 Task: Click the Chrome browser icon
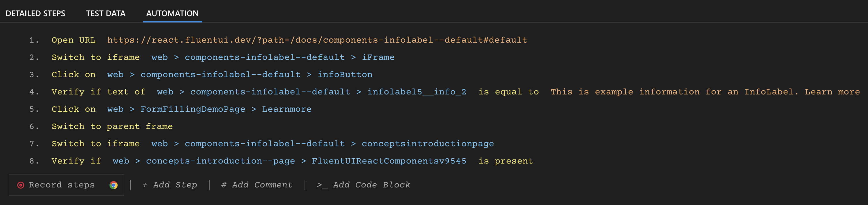tap(114, 185)
